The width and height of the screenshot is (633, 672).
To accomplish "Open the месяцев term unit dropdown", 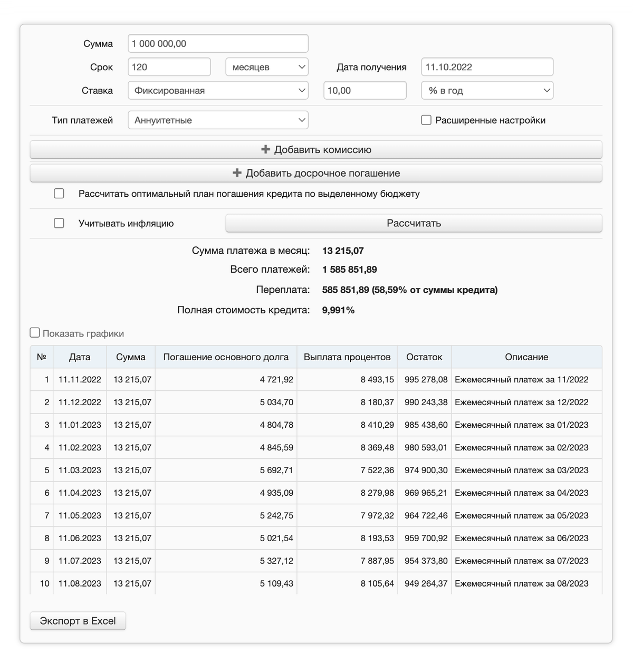I will coord(267,67).
